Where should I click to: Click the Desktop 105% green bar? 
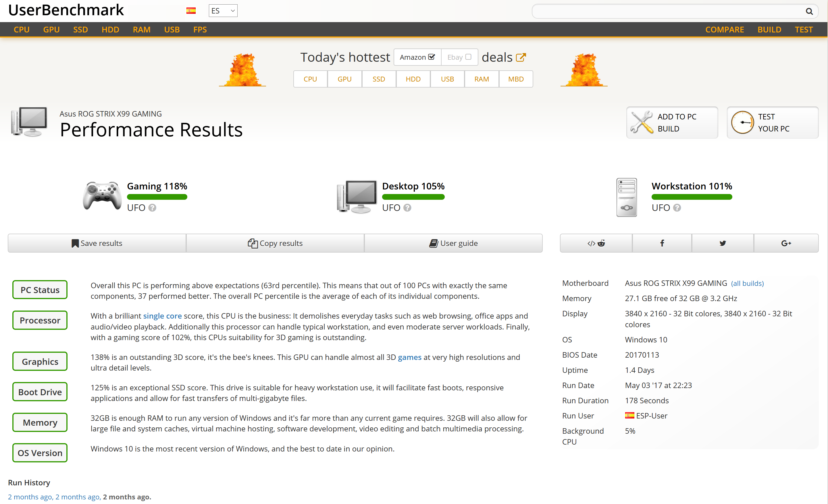pos(413,197)
